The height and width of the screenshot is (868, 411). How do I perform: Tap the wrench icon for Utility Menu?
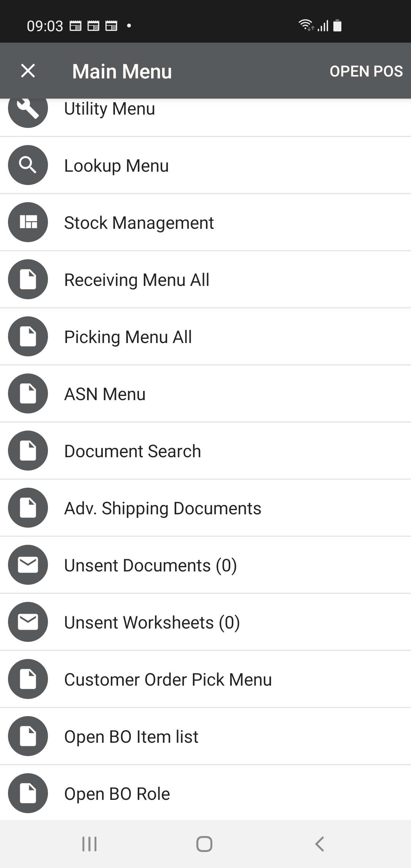pyautogui.click(x=28, y=110)
